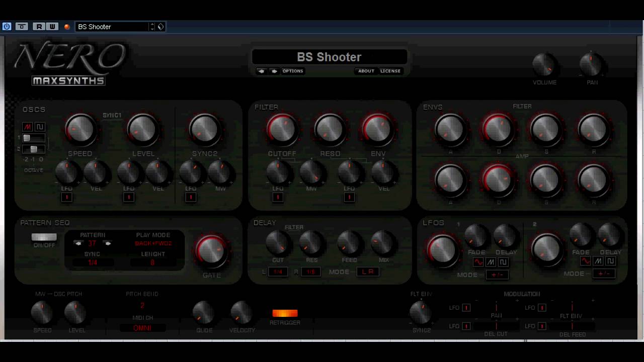Click the host record indicator dot
Screen dimensions: 644x362
pyautogui.click(x=67, y=27)
